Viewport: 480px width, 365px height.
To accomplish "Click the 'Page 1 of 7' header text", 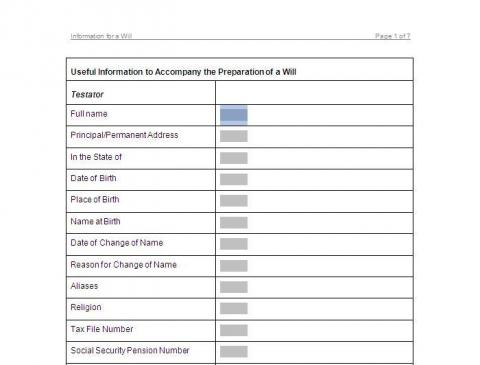I will 393,36.
